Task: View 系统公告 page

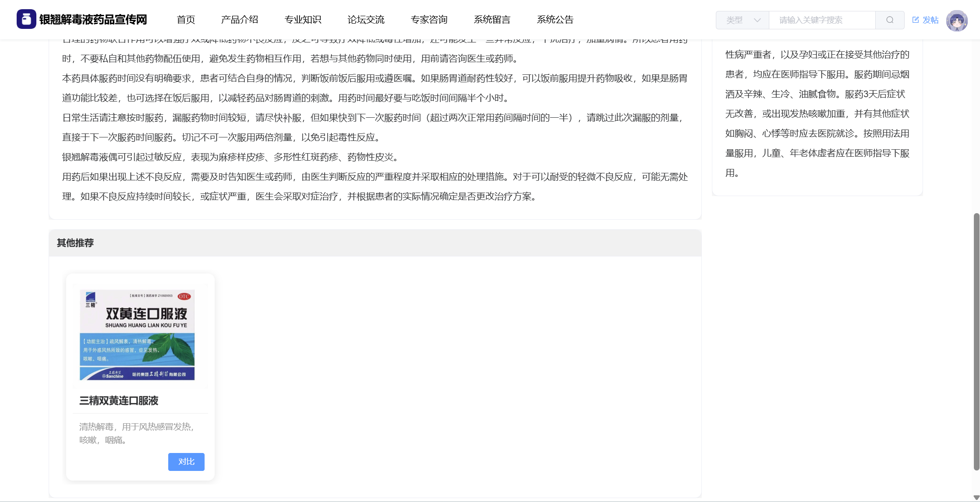Action: coord(555,20)
